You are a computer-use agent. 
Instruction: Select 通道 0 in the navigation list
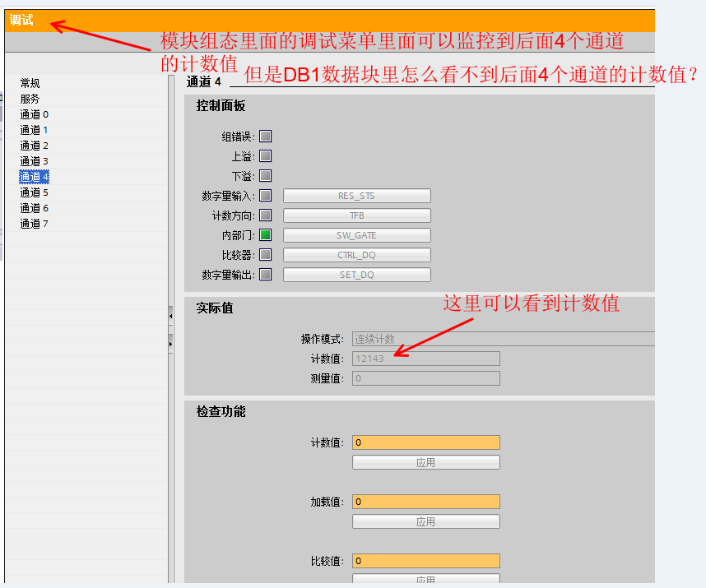point(35,114)
